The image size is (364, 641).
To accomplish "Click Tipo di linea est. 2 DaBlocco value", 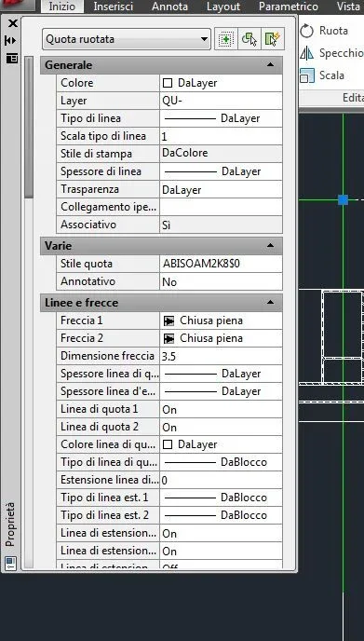I will click(x=221, y=515).
